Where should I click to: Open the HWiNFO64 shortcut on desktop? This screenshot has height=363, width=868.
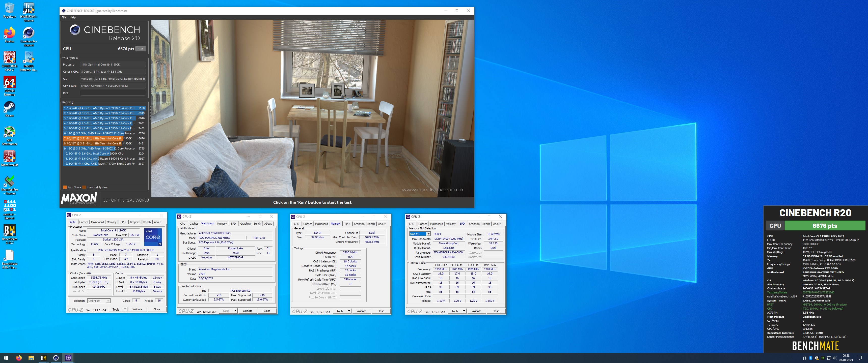[29, 12]
